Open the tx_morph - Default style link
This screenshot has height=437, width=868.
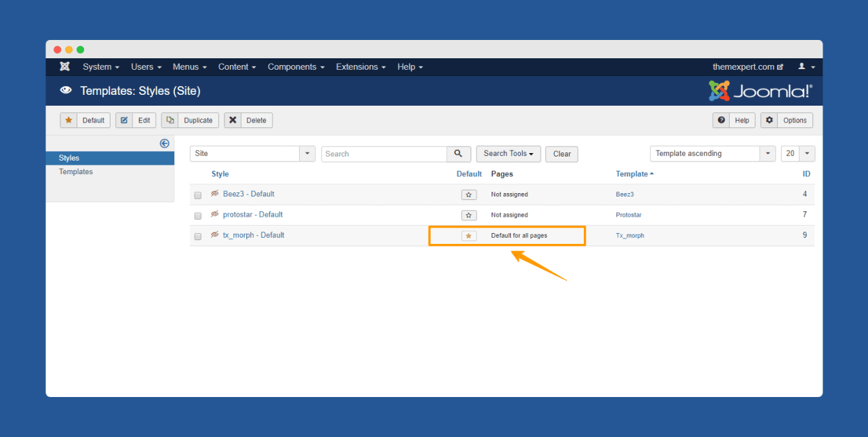tap(254, 235)
